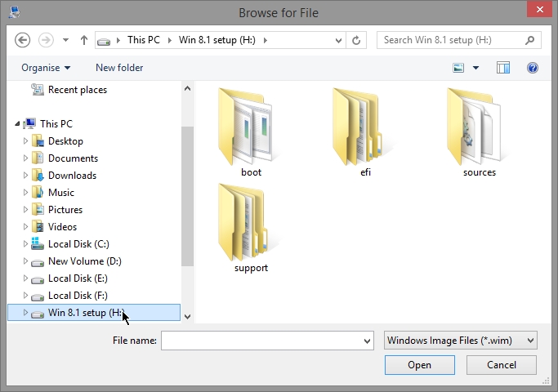The width and height of the screenshot is (558, 392).
Task: Click navigation pane scroll down arrow
Action: pos(188,316)
